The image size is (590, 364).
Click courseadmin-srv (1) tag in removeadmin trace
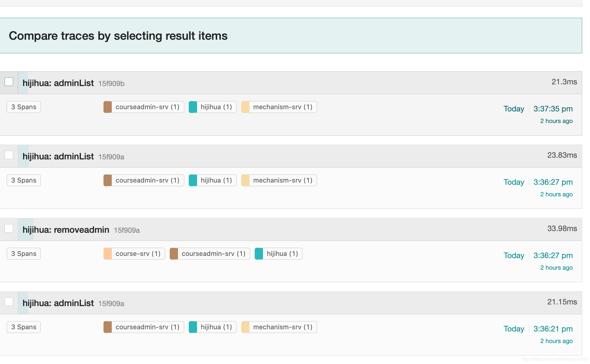click(213, 254)
